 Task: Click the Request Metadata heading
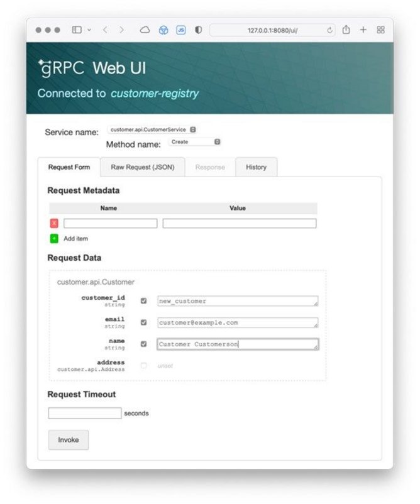[83, 190]
